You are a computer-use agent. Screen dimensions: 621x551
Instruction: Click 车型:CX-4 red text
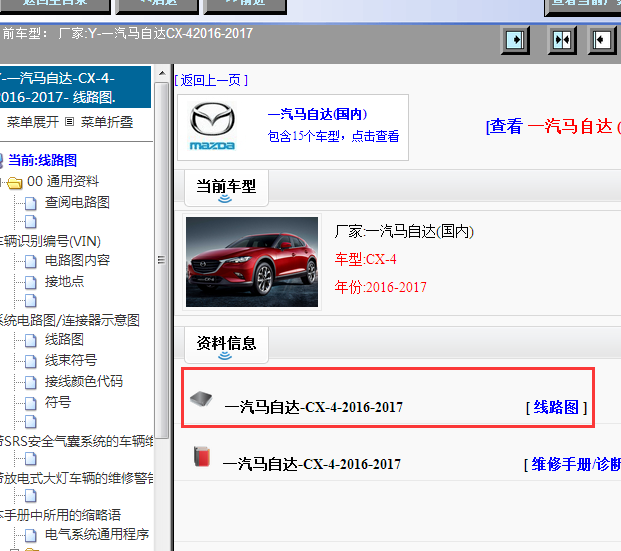365,259
